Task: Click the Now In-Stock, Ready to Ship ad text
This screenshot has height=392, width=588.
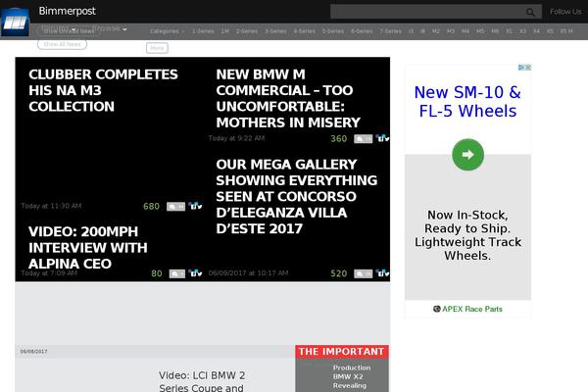Action: pos(467,235)
